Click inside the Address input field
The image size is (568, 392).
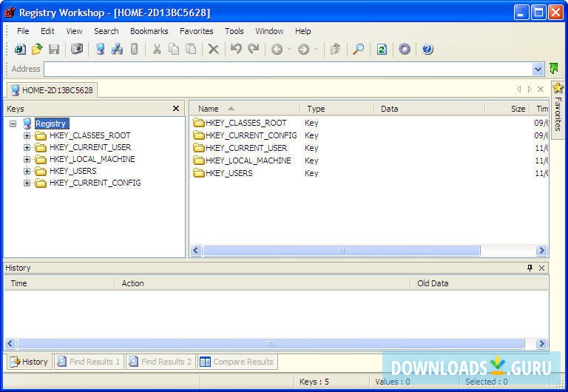pyautogui.click(x=288, y=69)
